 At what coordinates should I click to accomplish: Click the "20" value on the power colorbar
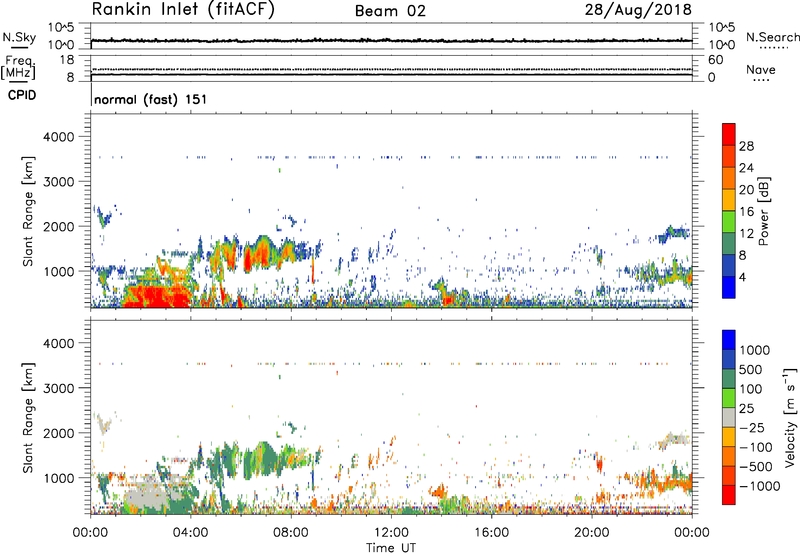tap(746, 190)
